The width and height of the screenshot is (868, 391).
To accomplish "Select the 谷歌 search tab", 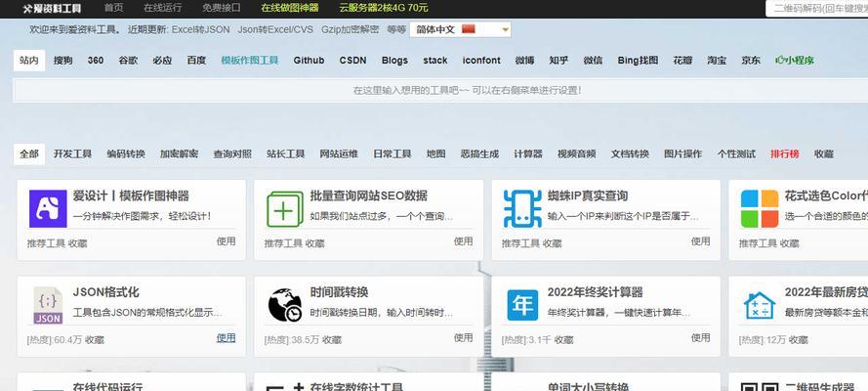I will 128,61.
